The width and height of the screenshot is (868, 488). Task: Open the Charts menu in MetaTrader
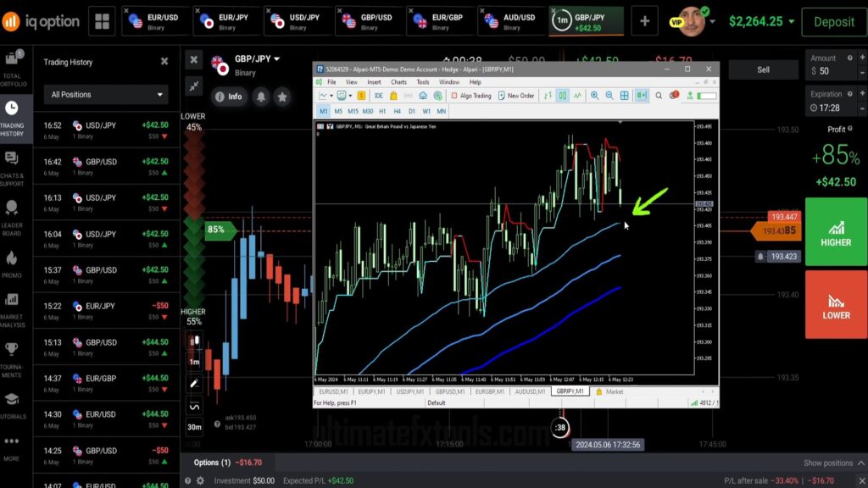398,82
